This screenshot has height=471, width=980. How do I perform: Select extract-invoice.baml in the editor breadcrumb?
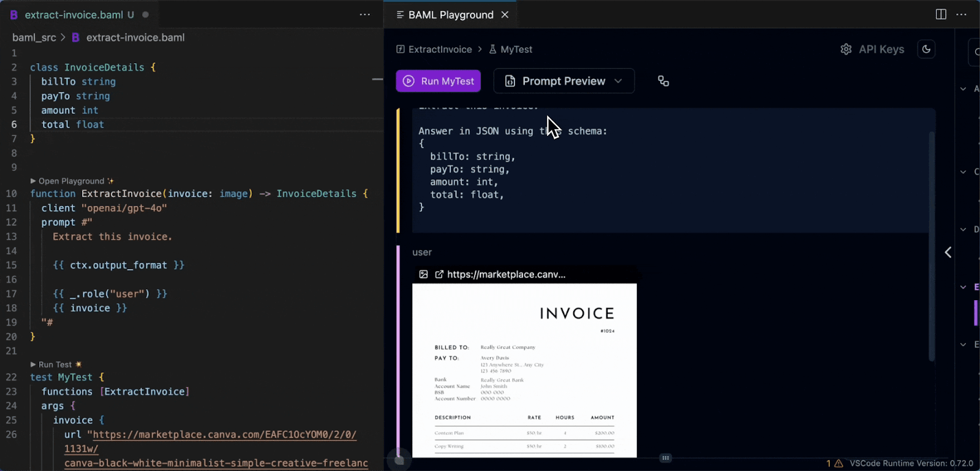pos(135,37)
